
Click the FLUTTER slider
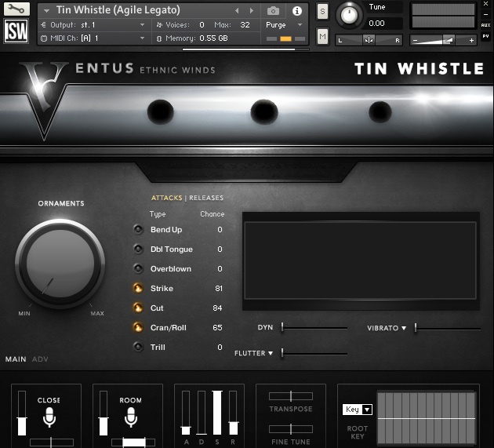click(x=314, y=353)
